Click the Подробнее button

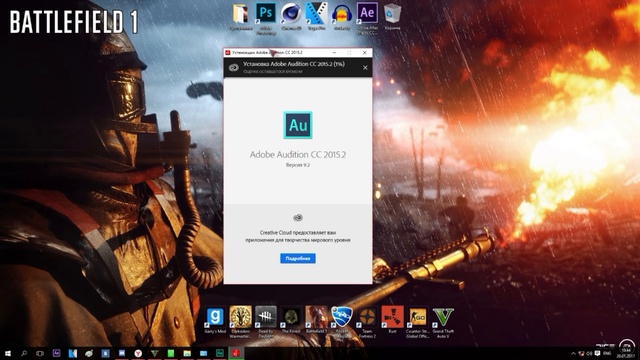[298, 258]
